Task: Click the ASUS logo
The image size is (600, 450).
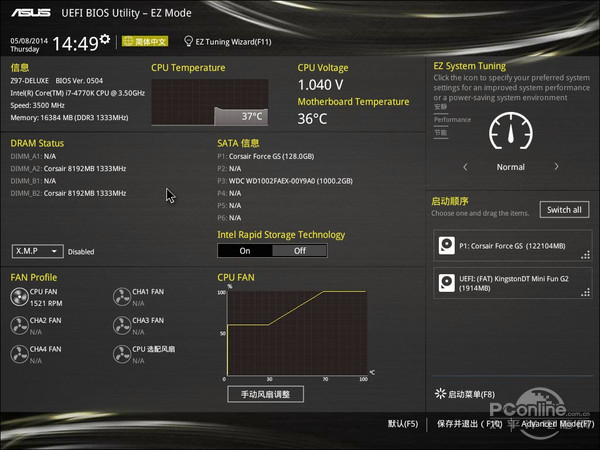Action: pos(31,13)
